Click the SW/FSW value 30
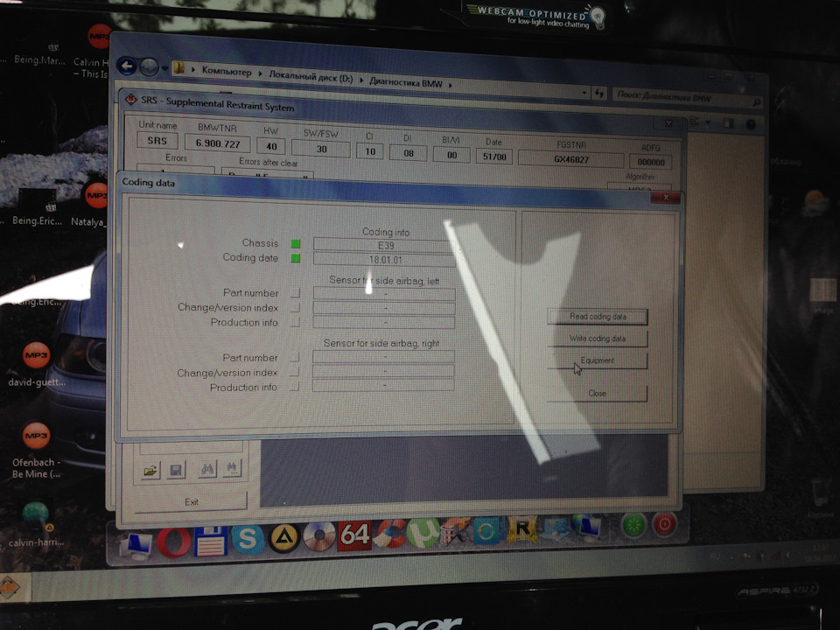Image resolution: width=840 pixels, height=630 pixels. point(321,149)
